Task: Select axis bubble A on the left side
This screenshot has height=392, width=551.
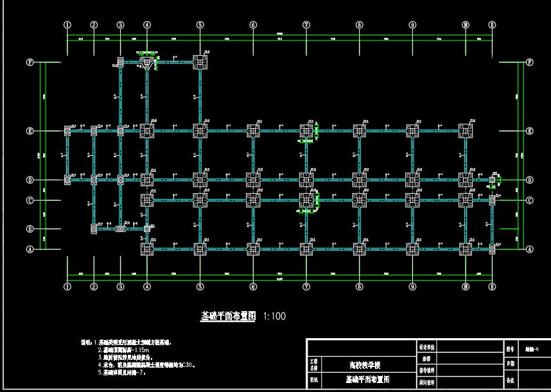Action: coord(30,249)
